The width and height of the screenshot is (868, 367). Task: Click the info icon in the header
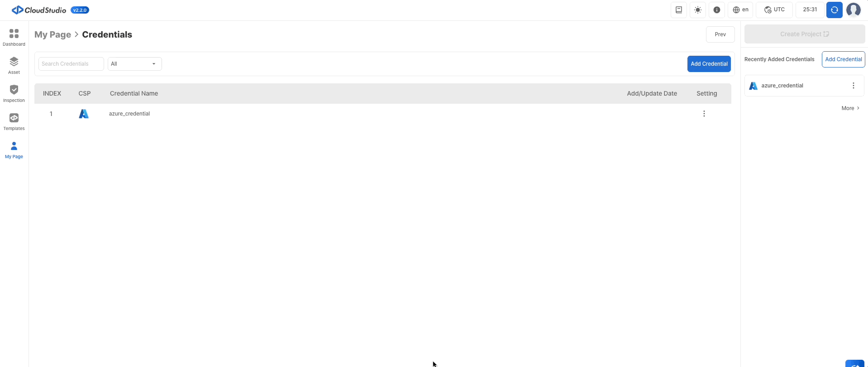click(x=717, y=10)
